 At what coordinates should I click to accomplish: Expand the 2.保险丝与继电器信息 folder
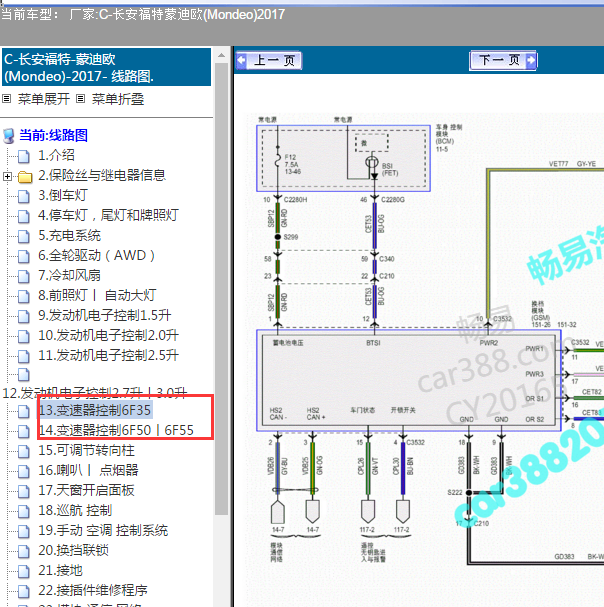[7, 177]
